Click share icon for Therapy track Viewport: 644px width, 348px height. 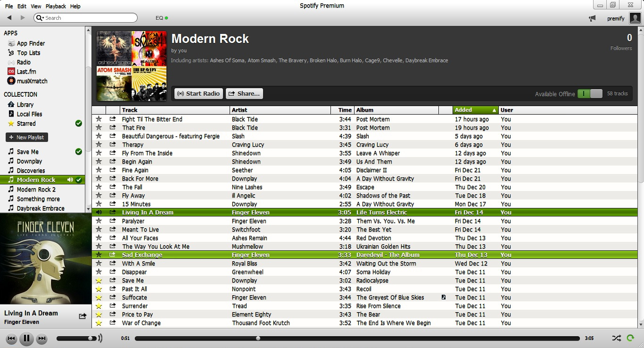[x=113, y=145]
